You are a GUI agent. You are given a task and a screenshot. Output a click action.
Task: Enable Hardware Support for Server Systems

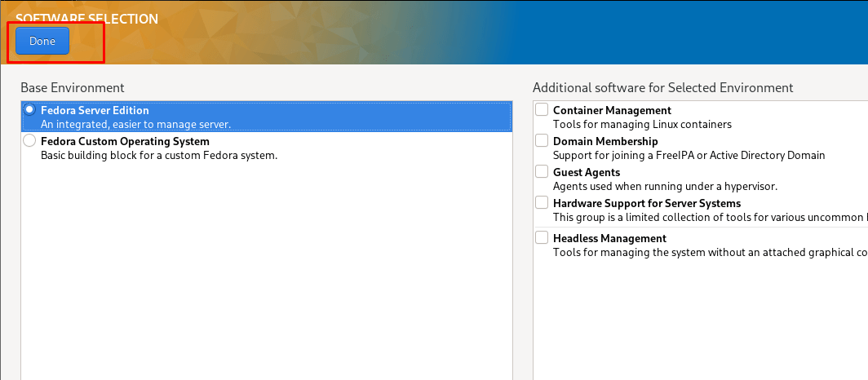tap(542, 203)
